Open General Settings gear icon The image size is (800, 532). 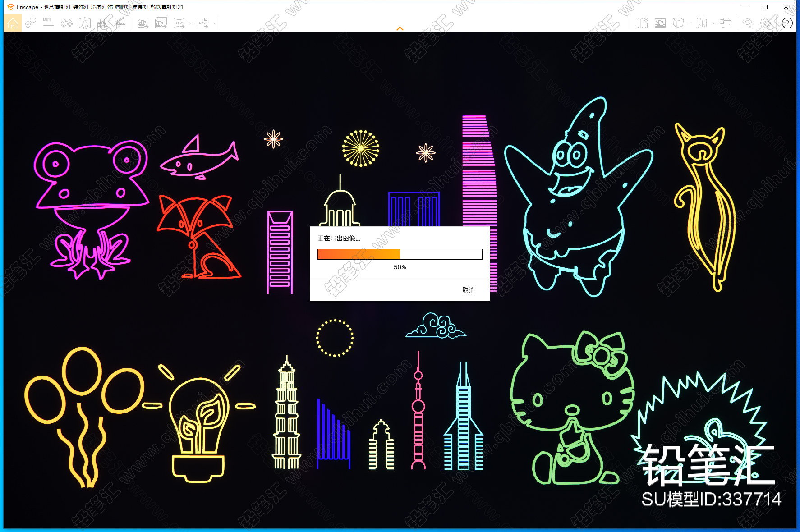coord(766,23)
